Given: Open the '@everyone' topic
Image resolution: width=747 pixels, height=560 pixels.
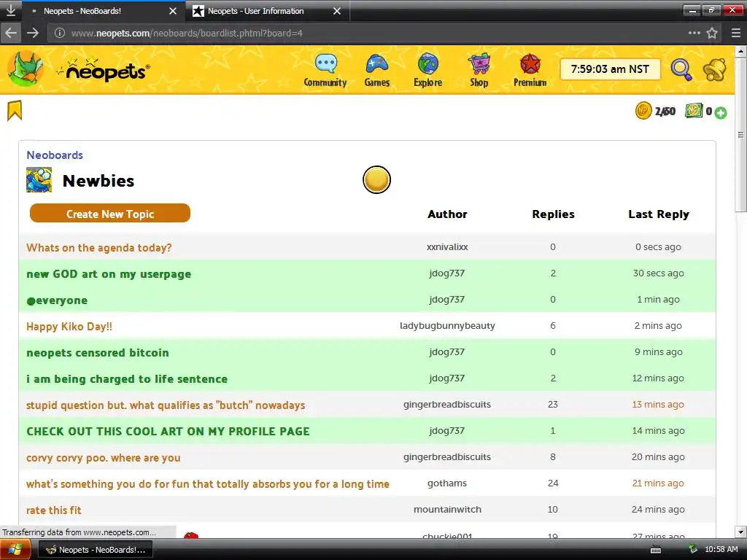Looking at the screenshot, I should tap(57, 300).
